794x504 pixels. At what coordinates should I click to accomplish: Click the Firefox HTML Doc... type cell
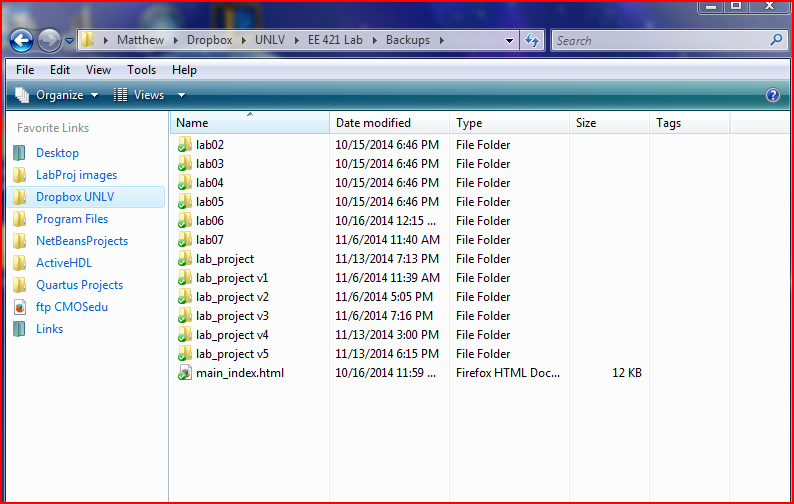(508, 373)
